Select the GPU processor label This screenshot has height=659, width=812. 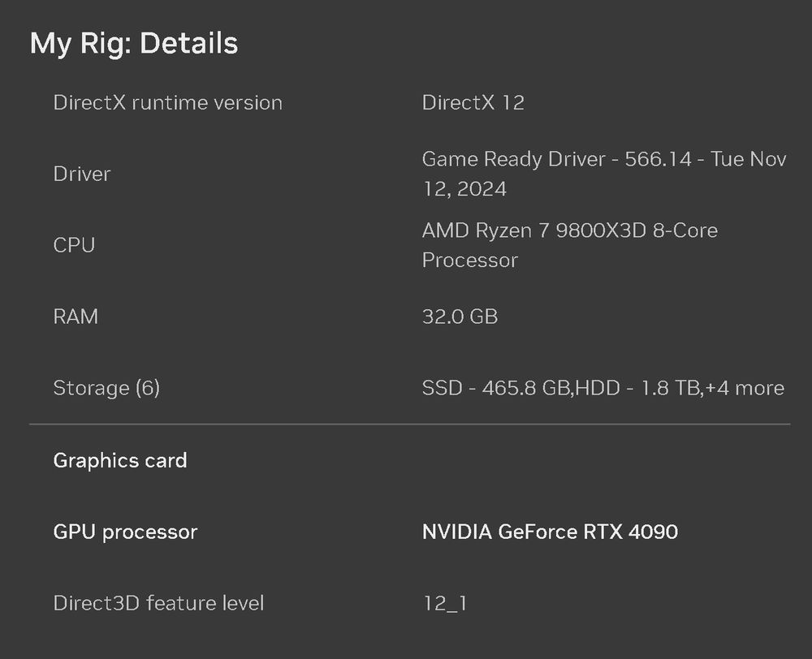125,532
